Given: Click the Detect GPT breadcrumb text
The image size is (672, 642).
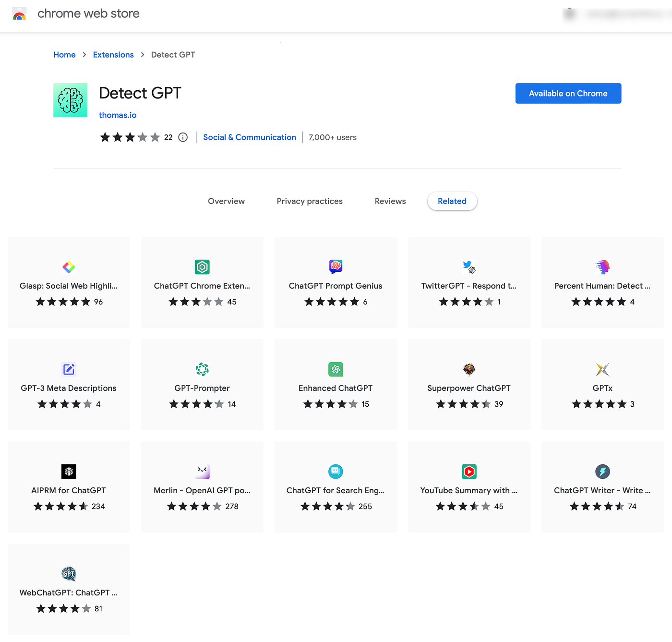Looking at the screenshot, I should point(173,55).
